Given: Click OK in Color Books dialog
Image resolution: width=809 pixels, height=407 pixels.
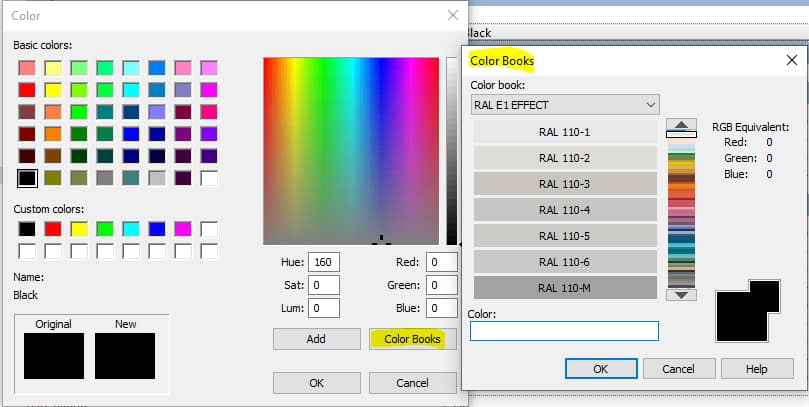Looking at the screenshot, I should [x=601, y=369].
